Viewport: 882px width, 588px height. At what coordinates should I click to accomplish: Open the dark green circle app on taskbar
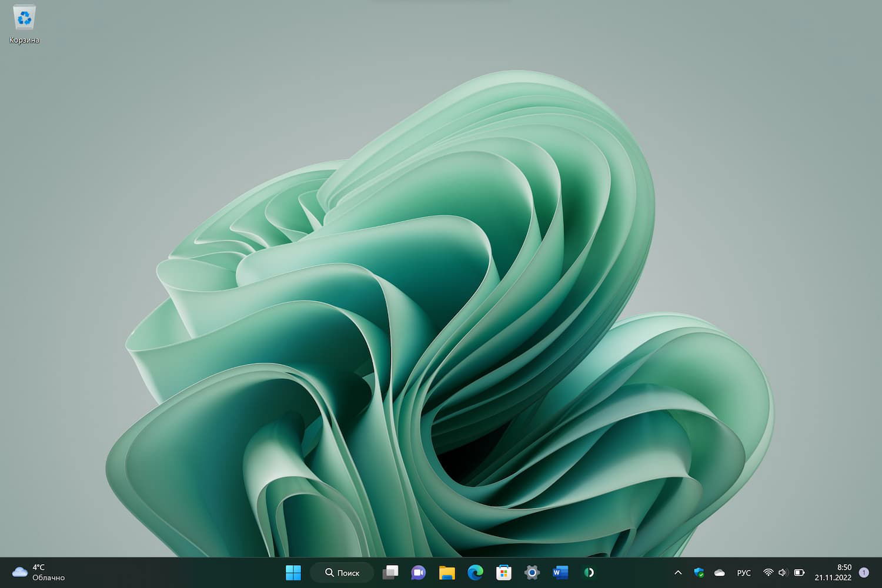[x=589, y=572]
